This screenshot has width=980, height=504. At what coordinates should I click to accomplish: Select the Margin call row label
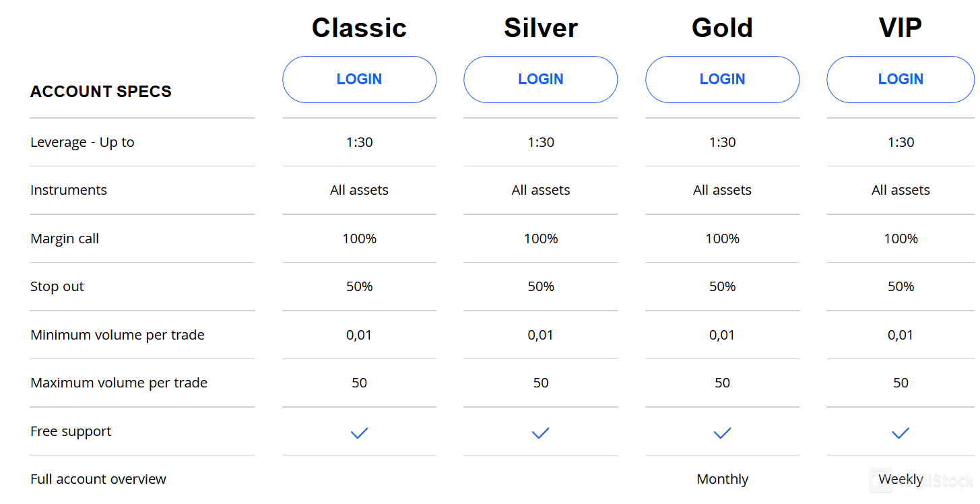pos(64,238)
